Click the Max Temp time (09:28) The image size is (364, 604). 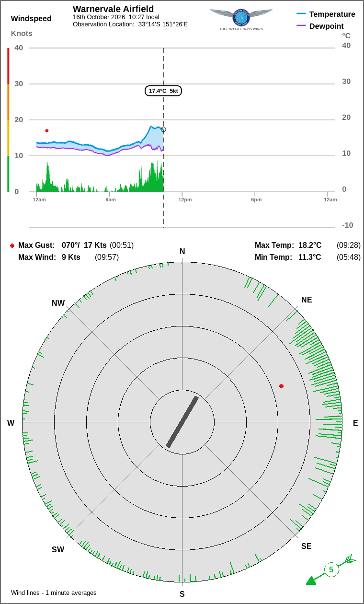349,245
